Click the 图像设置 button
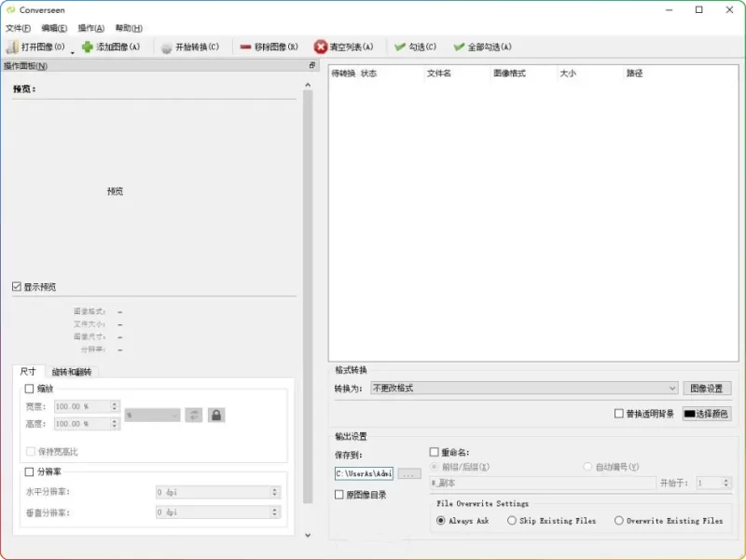This screenshot has height=560, width=746. point(709,388)
